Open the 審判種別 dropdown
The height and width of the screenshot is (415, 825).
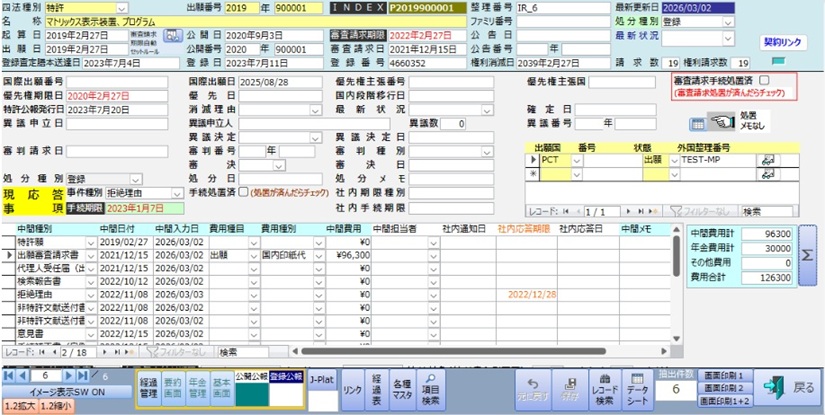tap(487, 151)
